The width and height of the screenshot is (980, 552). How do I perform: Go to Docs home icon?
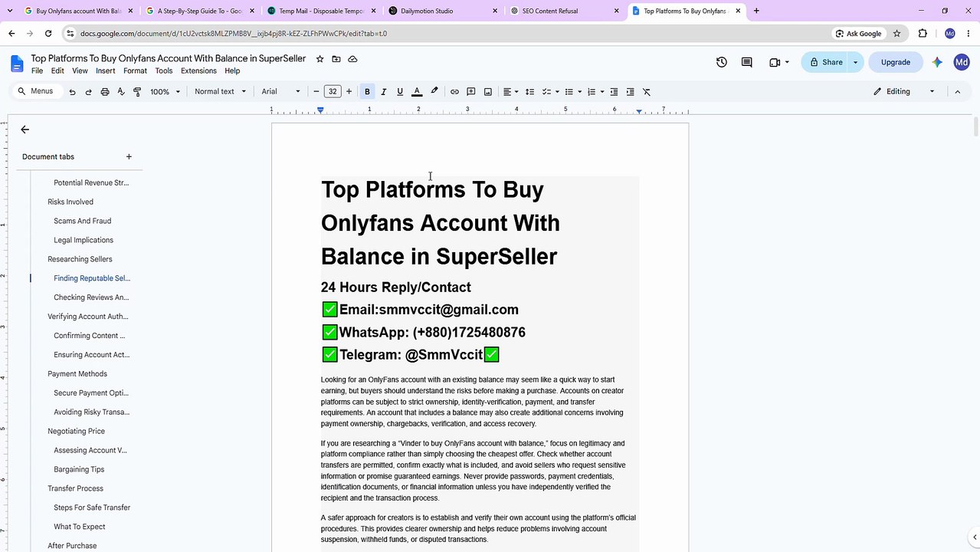coord(18,64)
